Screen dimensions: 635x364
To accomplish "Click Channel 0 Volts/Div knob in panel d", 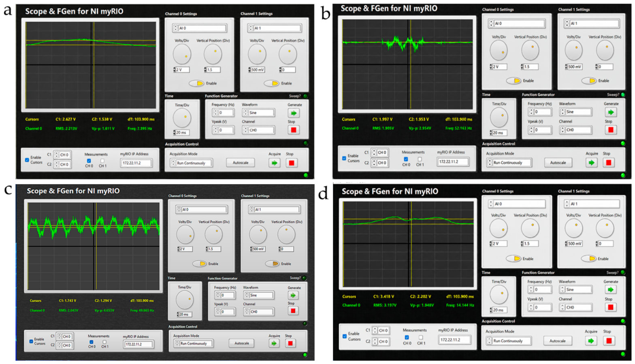I will (499, 228).
